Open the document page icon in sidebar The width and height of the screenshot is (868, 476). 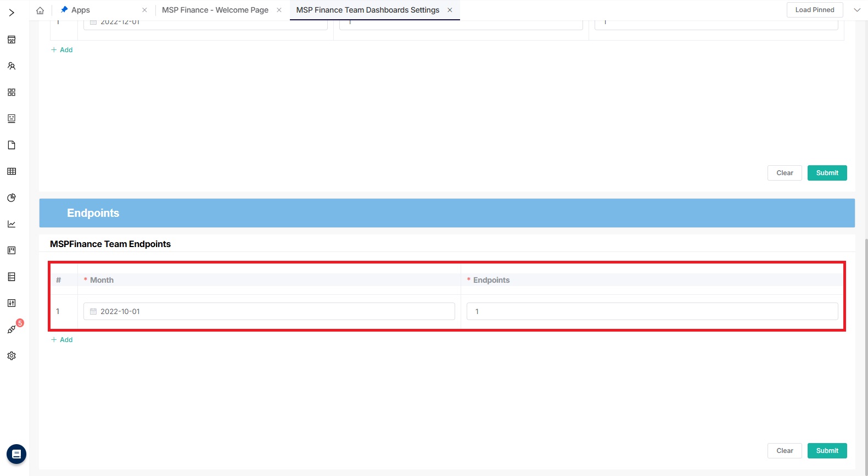click(12, 145)
